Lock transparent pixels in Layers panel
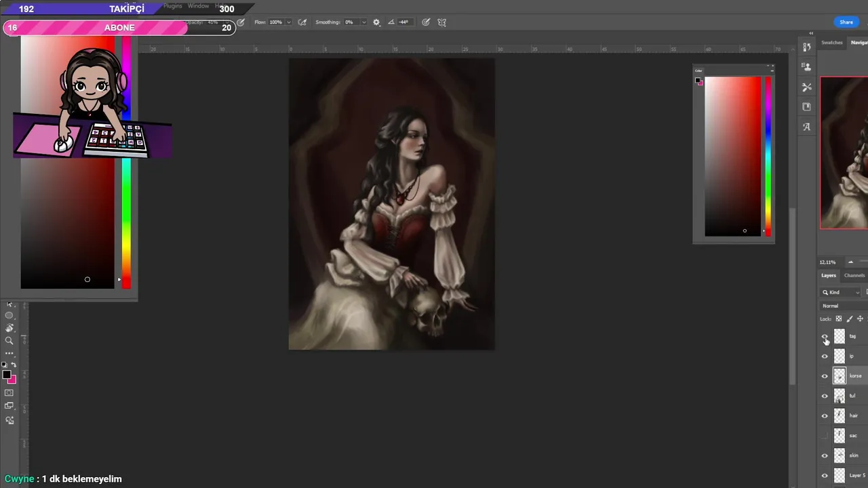Viewport: 868px width, 488px height. point(839,319)
